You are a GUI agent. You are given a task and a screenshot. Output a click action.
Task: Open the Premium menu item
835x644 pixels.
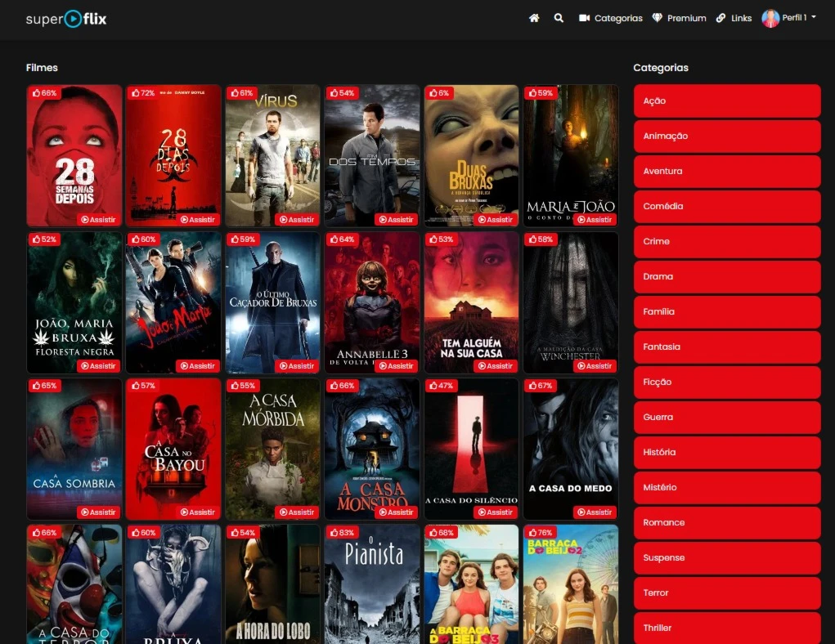[680, 18]
